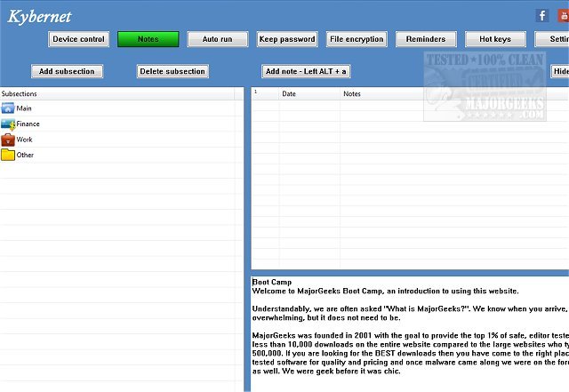Image resolution: width=569 pixels, height=392 pixels.
Task: Open the Keep password section
Action: [x=287, y=39]
